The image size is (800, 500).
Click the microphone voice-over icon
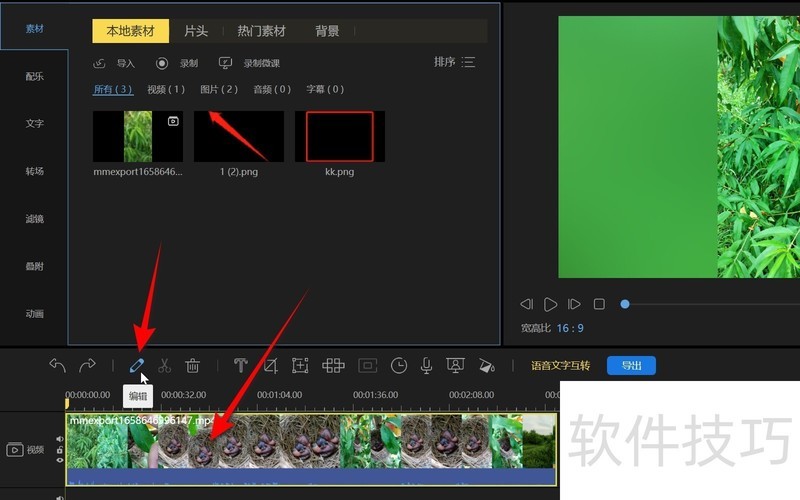pyautogui.click(x=426, y=366)
